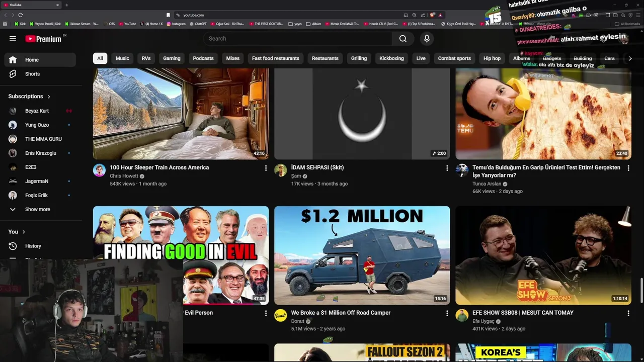This screenshot has height=362, width=644.
Task: Click the YouTube Premium logo
Action: pos(43,39)
